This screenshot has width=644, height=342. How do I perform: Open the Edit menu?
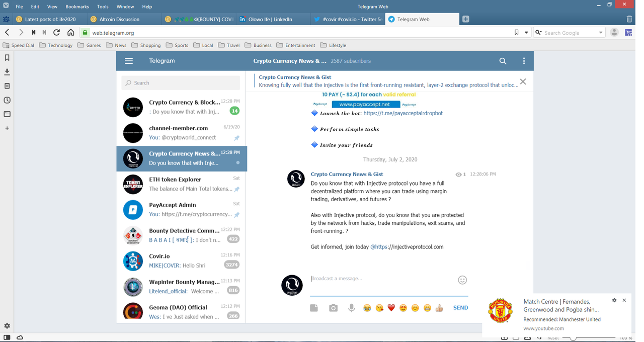tap(35, 7)
